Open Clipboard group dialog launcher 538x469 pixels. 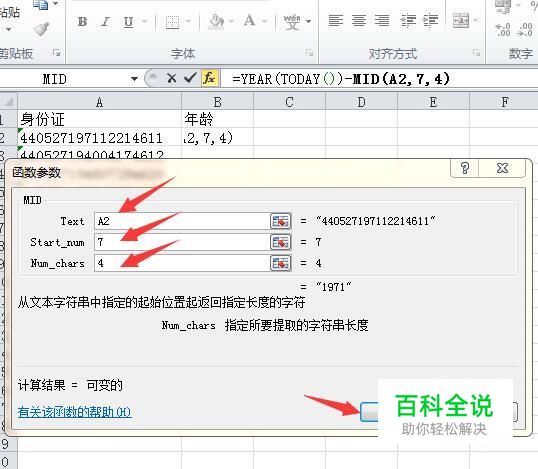(x=57, y=53)
